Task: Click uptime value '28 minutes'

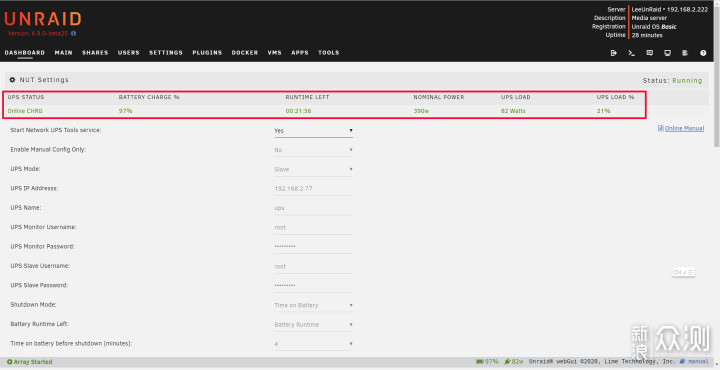Action: click(647, 35)
